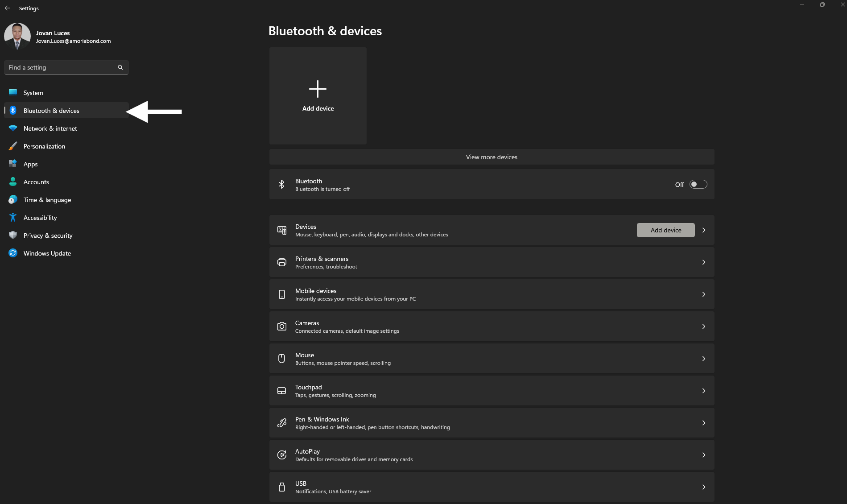Click the Accounts person icon
The height and width of the screenshot is (504, 847).
point(13,182)
